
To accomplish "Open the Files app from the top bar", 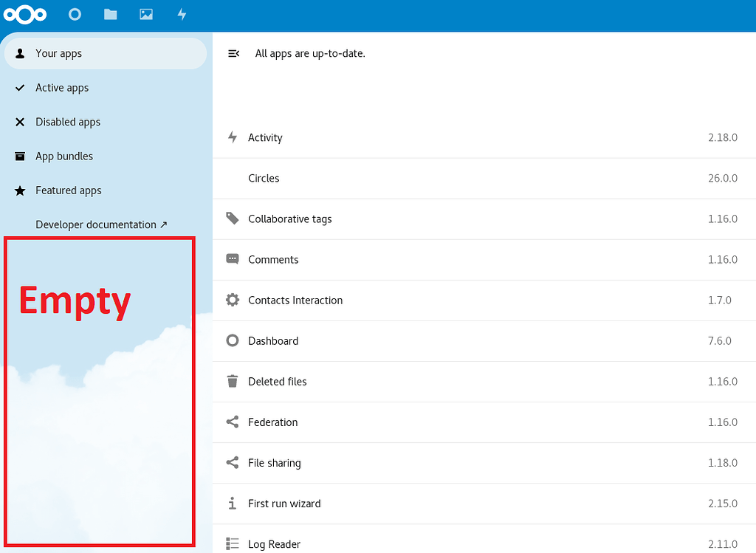I will 110,14.
